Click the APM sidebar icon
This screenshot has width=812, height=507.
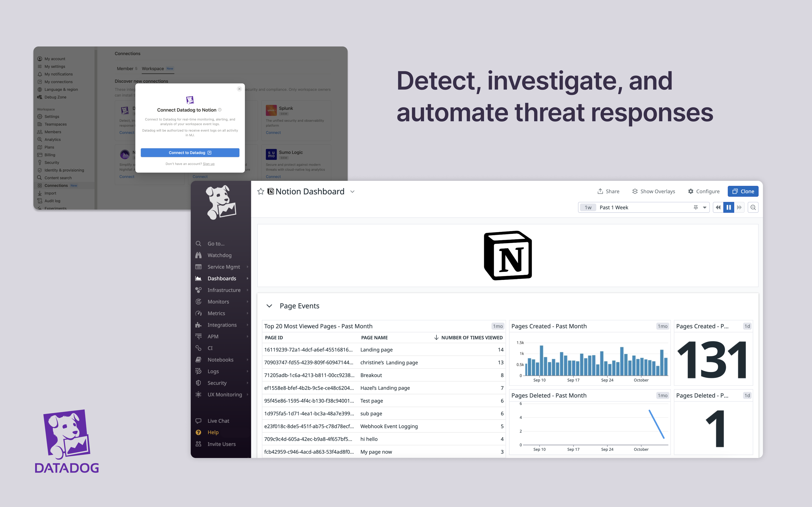pos(199,336)
